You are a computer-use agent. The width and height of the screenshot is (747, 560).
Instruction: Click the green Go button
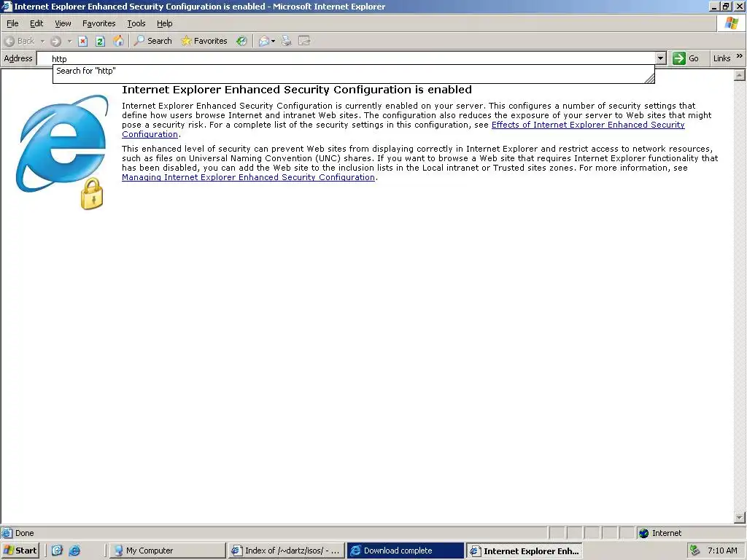pyautogui.click(x=686, y=58)
